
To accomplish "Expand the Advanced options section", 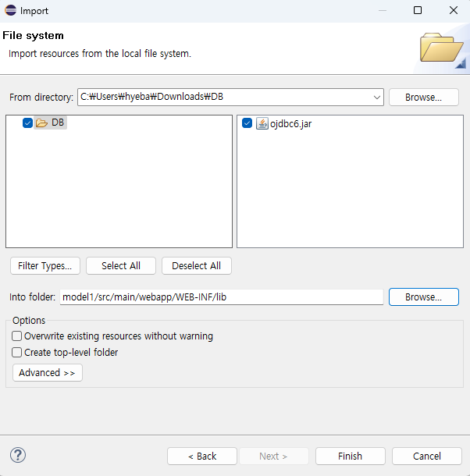I will (48, 372).
